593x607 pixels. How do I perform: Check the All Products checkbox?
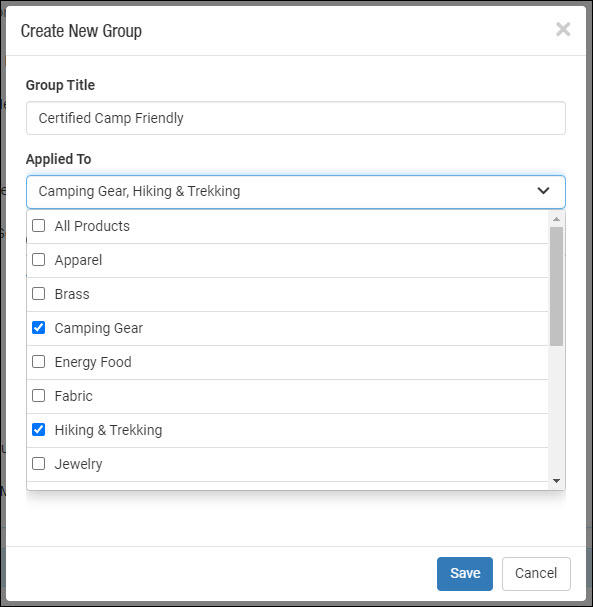click(x=38, y=226)
